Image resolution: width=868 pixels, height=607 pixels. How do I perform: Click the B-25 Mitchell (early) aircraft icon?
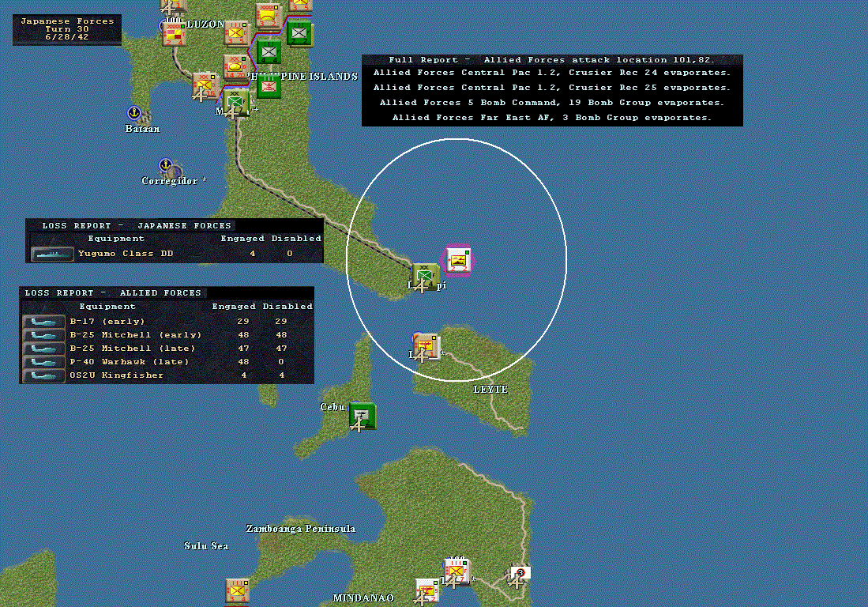(43, 335)
